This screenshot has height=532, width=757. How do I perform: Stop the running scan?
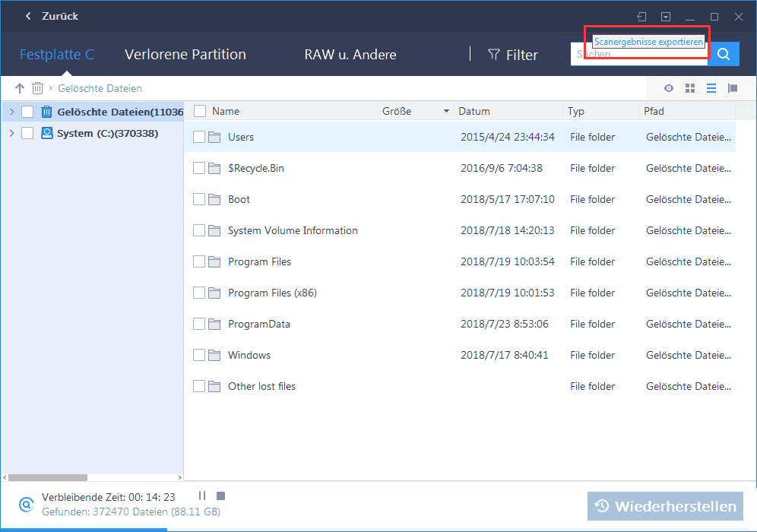[x=220, y=496]
